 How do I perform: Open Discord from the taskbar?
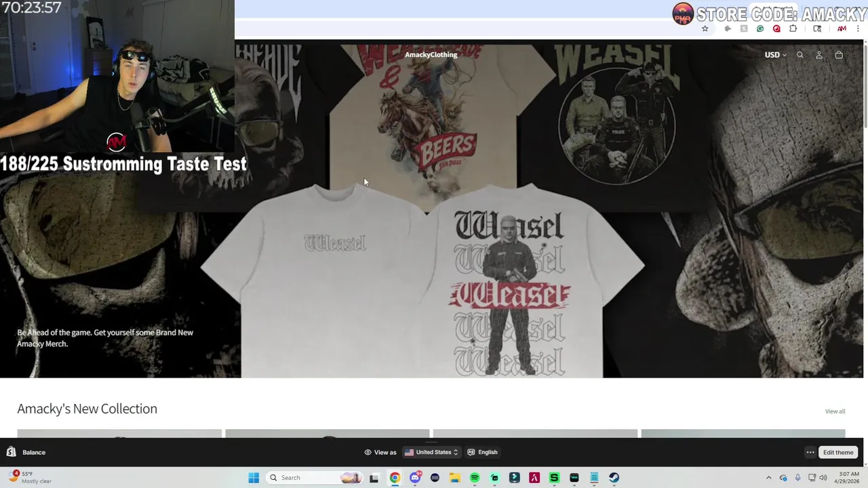click(415, 478)
